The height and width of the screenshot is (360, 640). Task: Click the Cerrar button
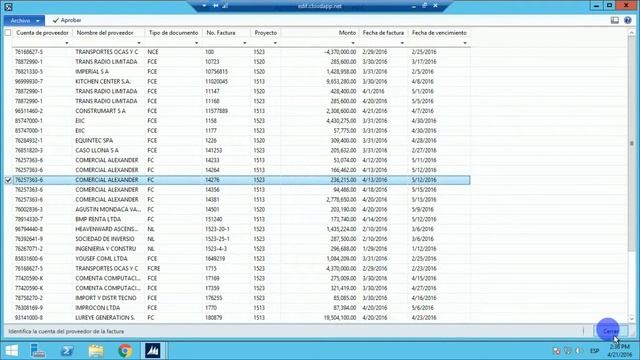[610, 331]
